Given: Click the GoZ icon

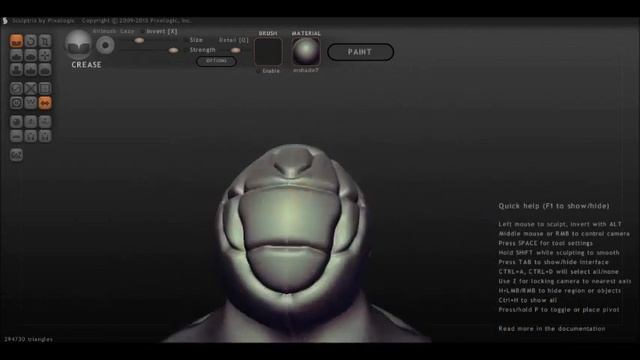Looking at the screenshot, I should (x=16, y=155).
